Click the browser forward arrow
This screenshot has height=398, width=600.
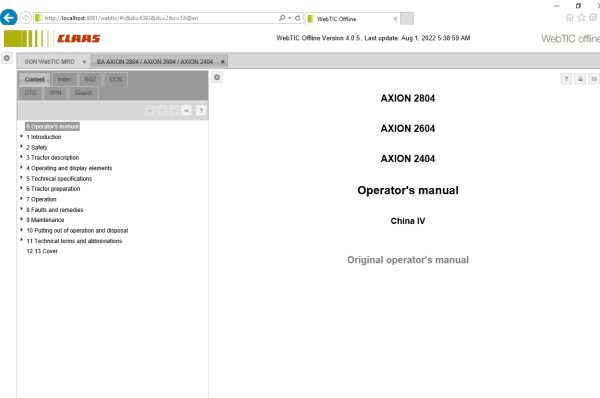coord(25,18)
